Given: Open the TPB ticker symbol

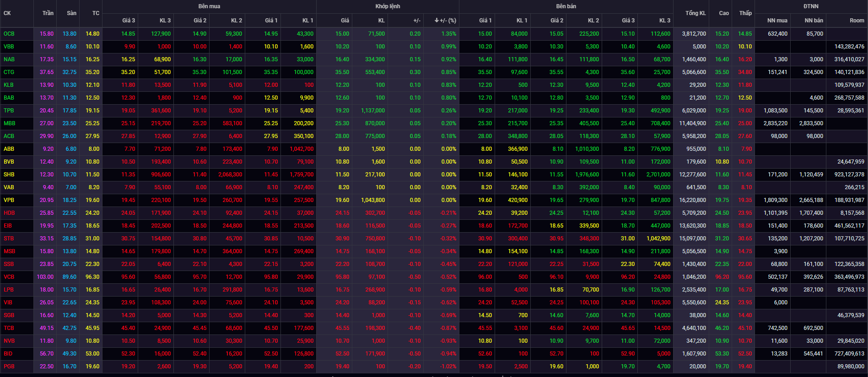Looking at the screenshot, I should (9, 111).
